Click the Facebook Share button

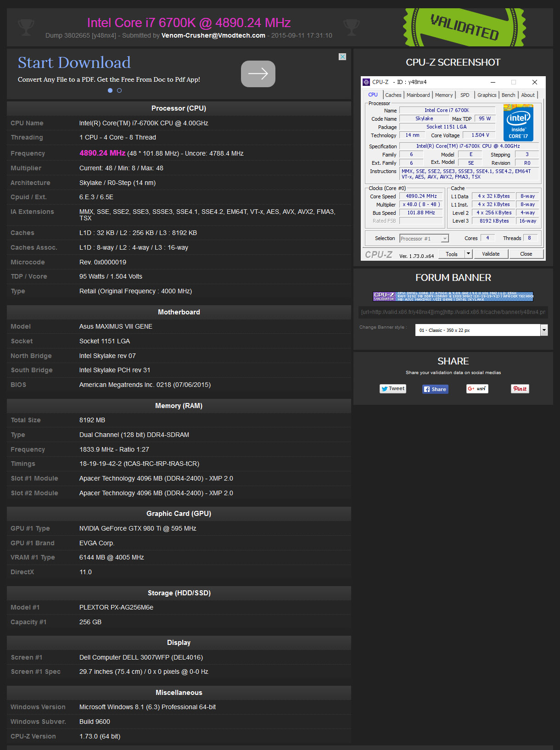435,389
